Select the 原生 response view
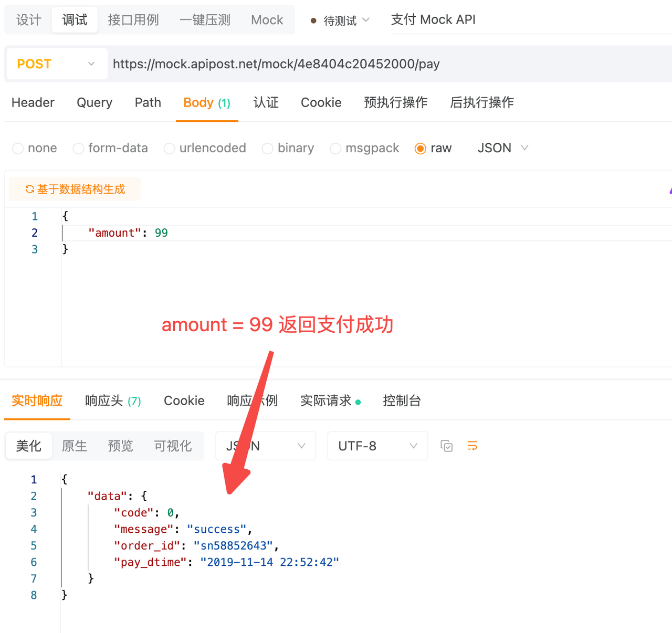 click(x=75, y=446)
